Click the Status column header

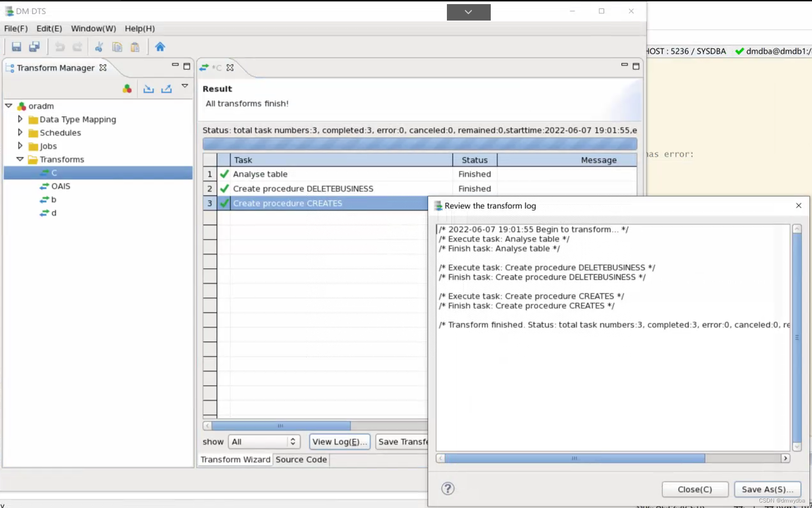pos(474,160)
